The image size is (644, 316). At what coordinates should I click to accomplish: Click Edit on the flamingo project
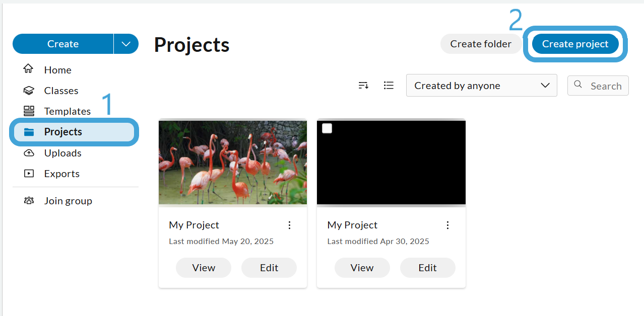pyautogui.click(x=269, y=268)
